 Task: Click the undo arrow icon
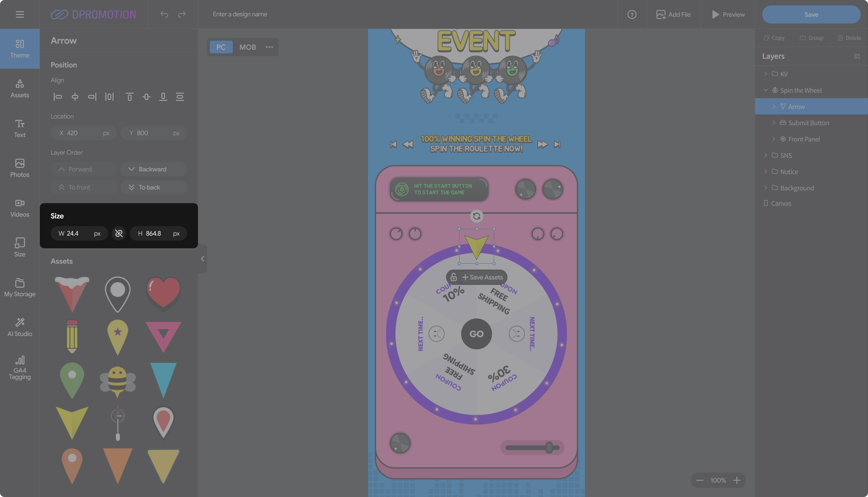pyautogui.click(x=164, y=14)
